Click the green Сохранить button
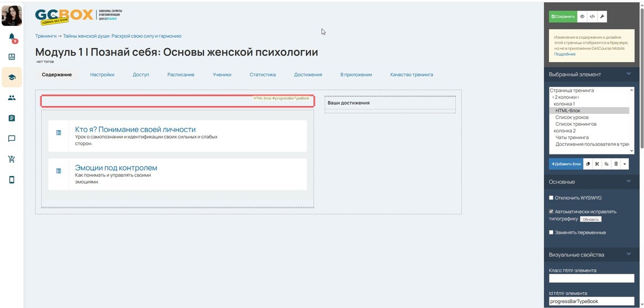Viewport: 644px width, 308px height. pos(562,17)
